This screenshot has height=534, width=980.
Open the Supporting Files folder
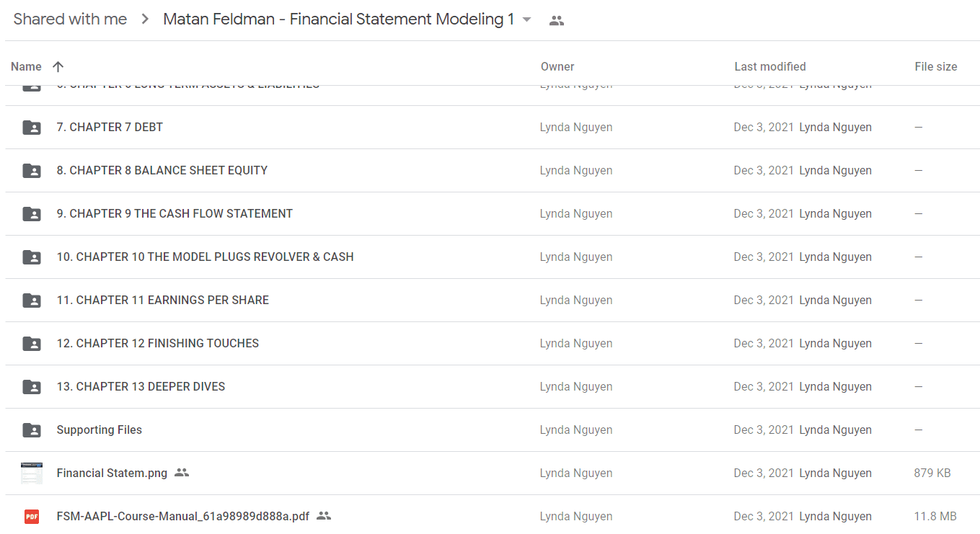[100, 430]
